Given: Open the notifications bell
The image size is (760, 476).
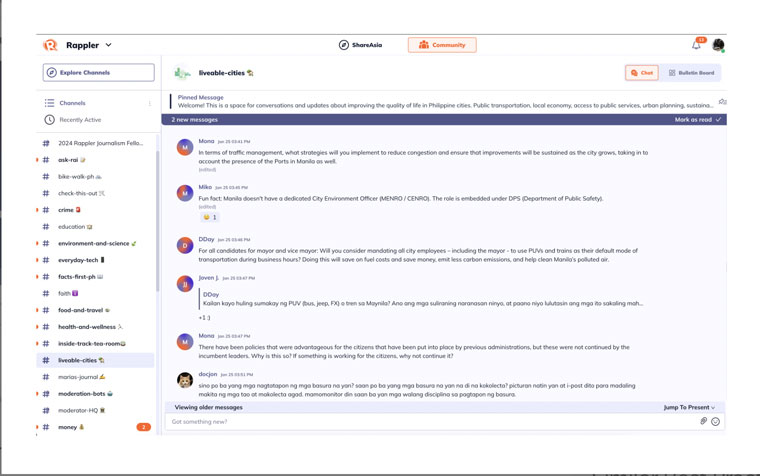Looking at the screenshot, I should click(696, 45).
